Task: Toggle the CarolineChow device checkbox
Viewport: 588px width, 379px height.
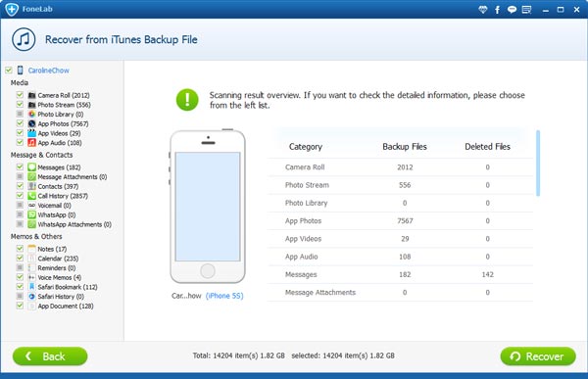Action: (9, 71)
